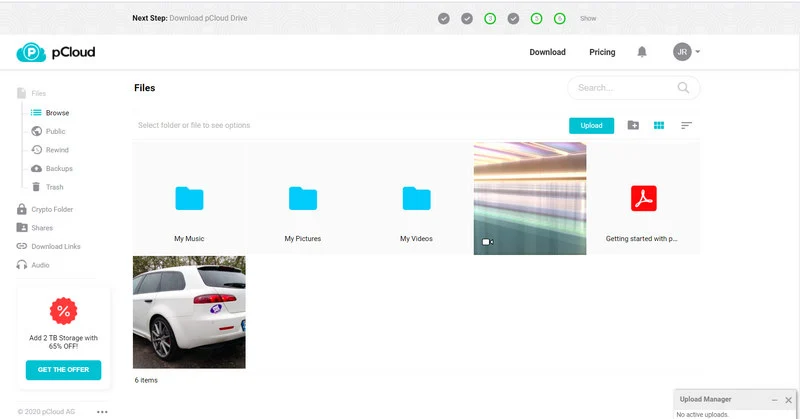This screenshot has height=419, width=800.
Task: Open the My Pictures folder
Action: [x=303, y=199]
